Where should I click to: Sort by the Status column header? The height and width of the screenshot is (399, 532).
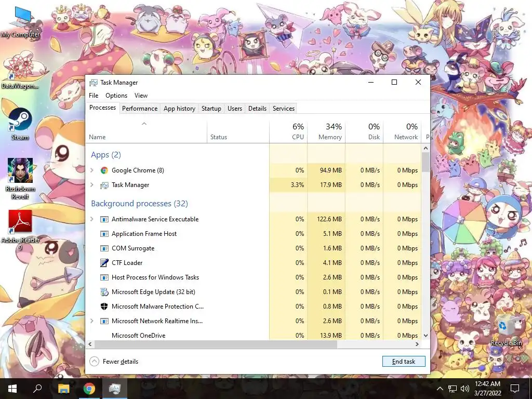[238, 131]
